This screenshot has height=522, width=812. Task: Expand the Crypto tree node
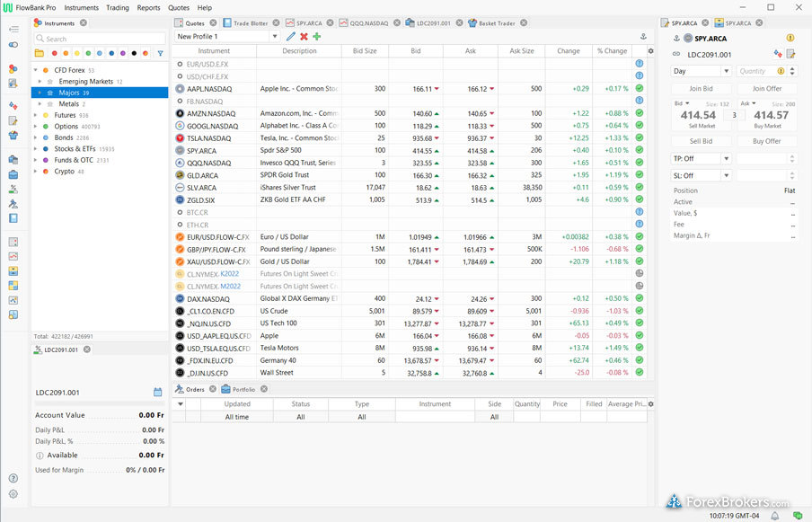coord(35,172)
